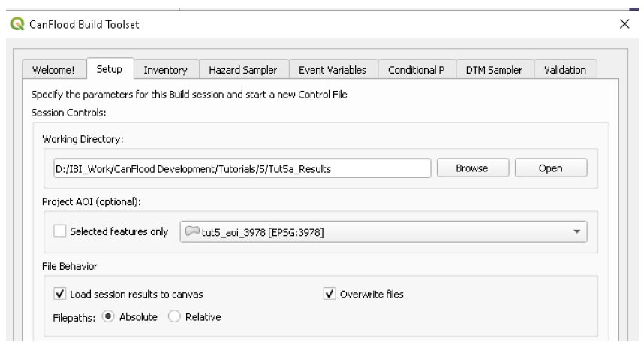Toggle the Overwrite files checkbox

(330, 294)
